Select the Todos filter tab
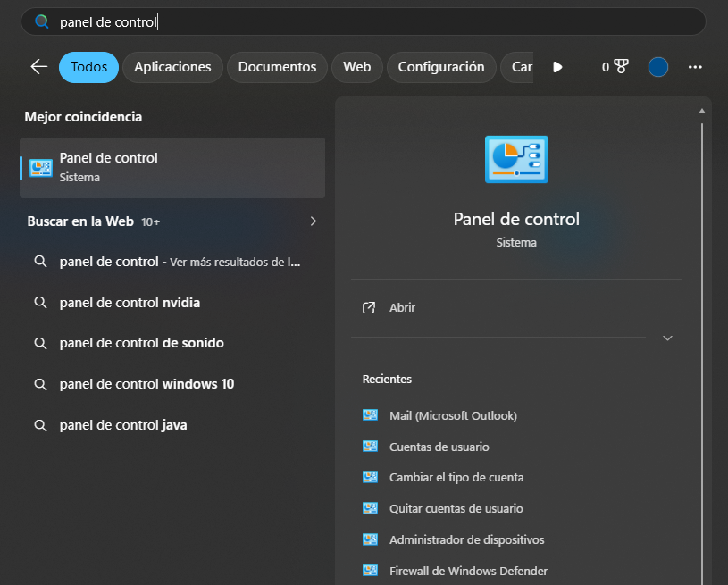Image resolution: width=728 pixels, height=585 pixels. pyautogui.click(x=88, y=67)
